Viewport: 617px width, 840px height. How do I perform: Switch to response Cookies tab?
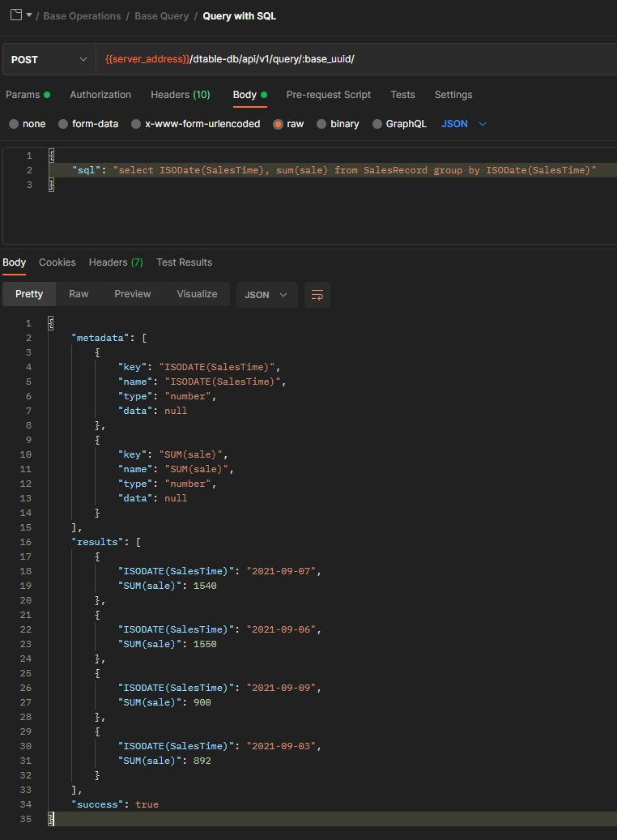coord(57,262)
